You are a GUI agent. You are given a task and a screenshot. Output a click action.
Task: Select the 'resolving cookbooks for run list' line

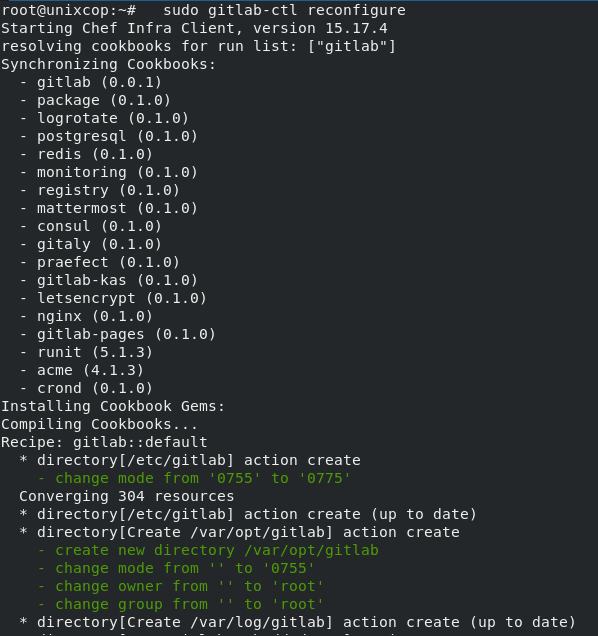tap(198, 46)
